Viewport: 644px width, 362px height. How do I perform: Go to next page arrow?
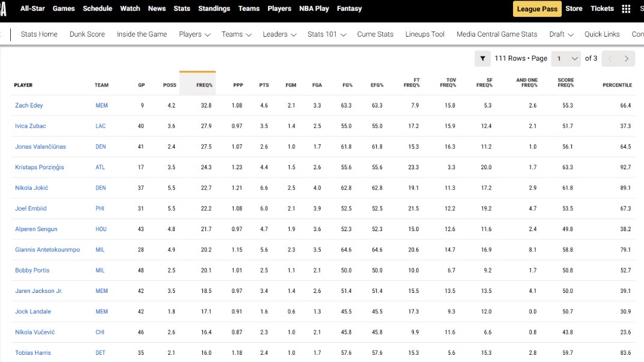627,58
